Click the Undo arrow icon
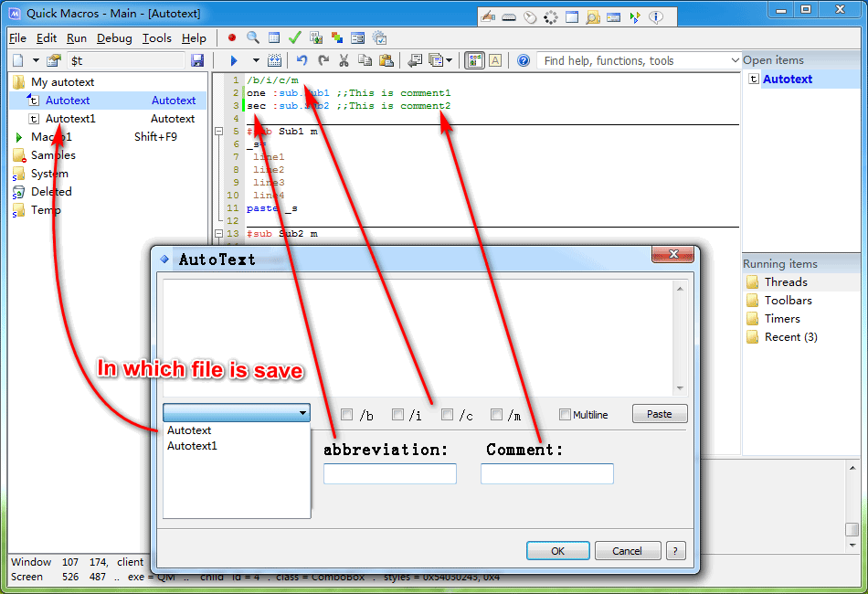The width and height of the screenshot is (868, 594). coord(302,61)
